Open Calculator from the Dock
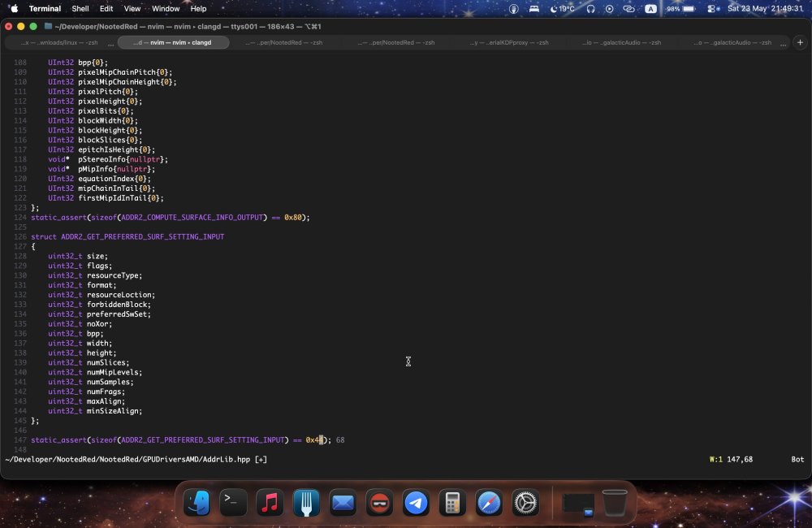The image size is (812, 528). tap(452, 503)
